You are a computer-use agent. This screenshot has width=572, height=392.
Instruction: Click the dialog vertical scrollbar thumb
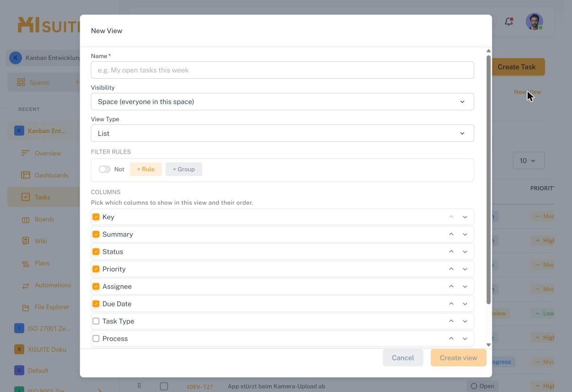click(x=489, y=180)
